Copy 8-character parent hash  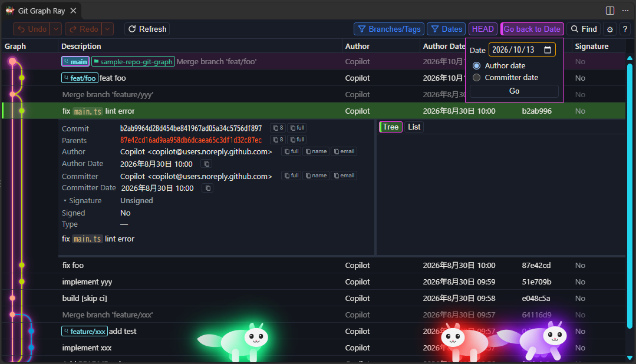coord(278,140)
